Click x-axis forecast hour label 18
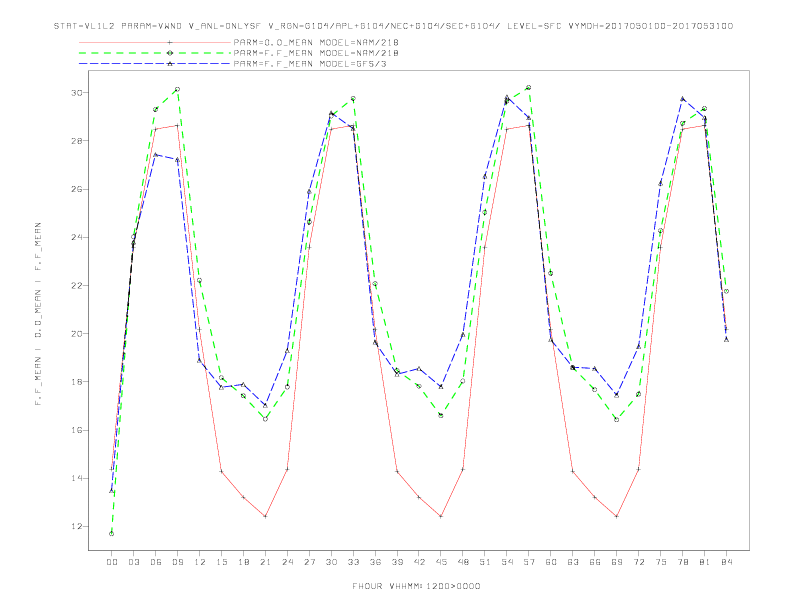 [243, 562]
